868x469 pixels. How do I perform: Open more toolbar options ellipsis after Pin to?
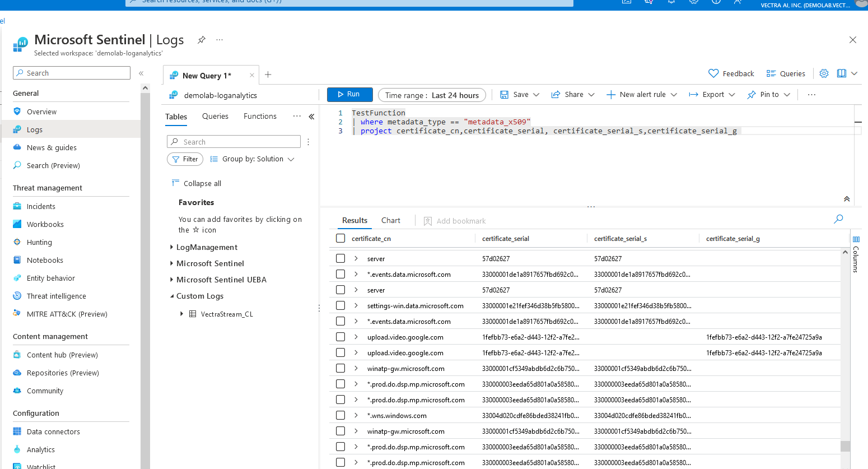click(x=811, y=95)
